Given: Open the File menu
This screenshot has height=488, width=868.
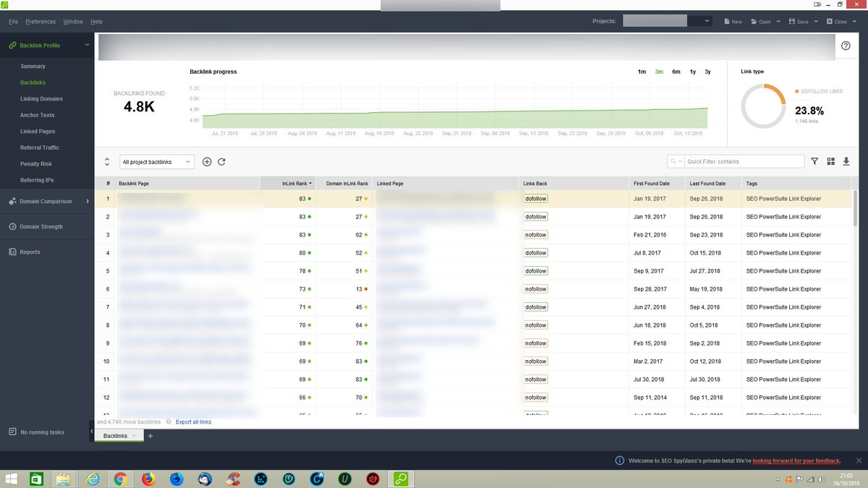Looking at the screenshot, I should tap(13, 22).
